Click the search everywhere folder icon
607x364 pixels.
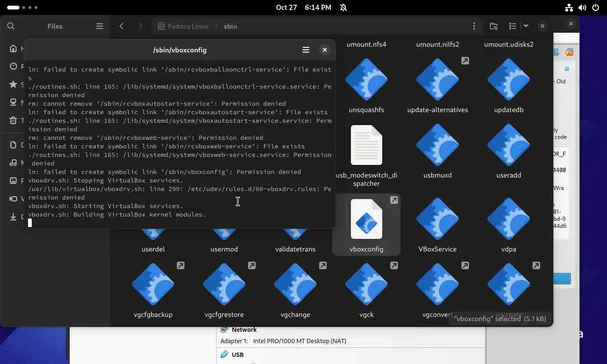pyautogui.click(x=494, y=26)
